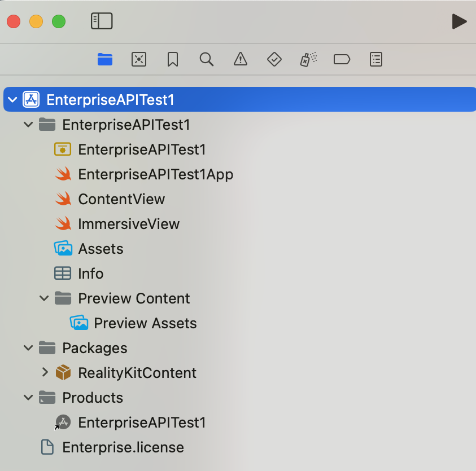Show the Bookmark navigator
Image resolution: width=476 pixels, height=471 pixels.
point(173,59)
